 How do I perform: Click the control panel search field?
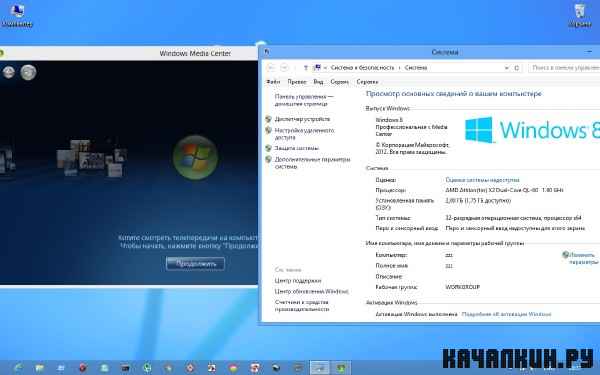point(564,68)
